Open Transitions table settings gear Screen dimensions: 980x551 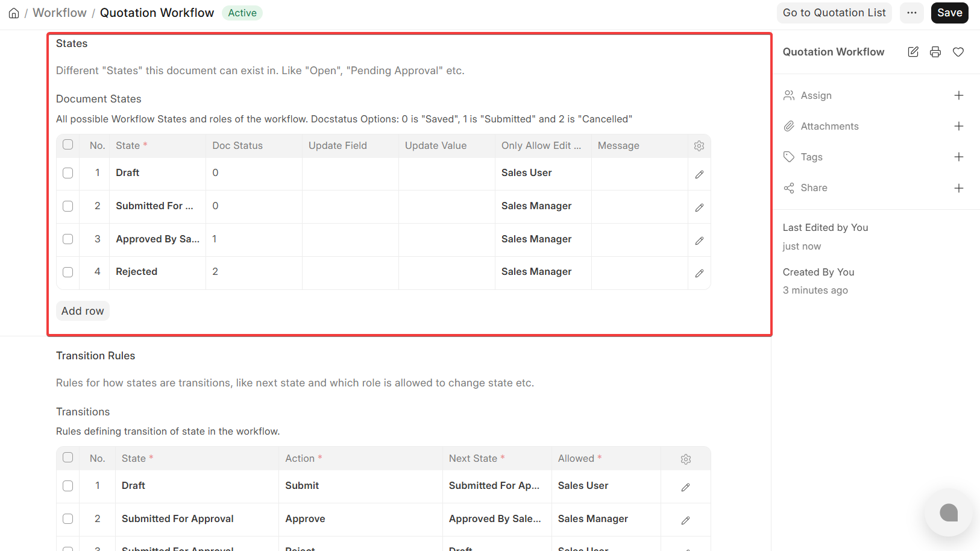[x=686, y=459]
